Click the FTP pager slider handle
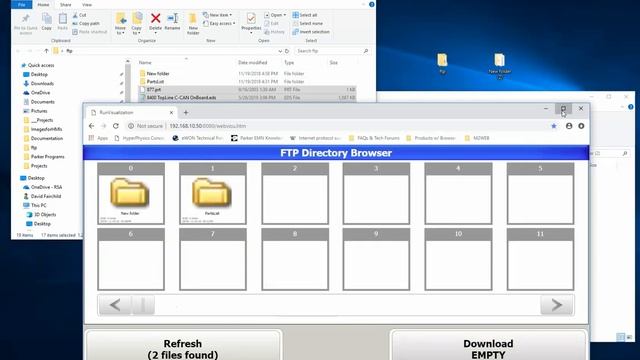This screenshot has width=640, height=360. 143,305
